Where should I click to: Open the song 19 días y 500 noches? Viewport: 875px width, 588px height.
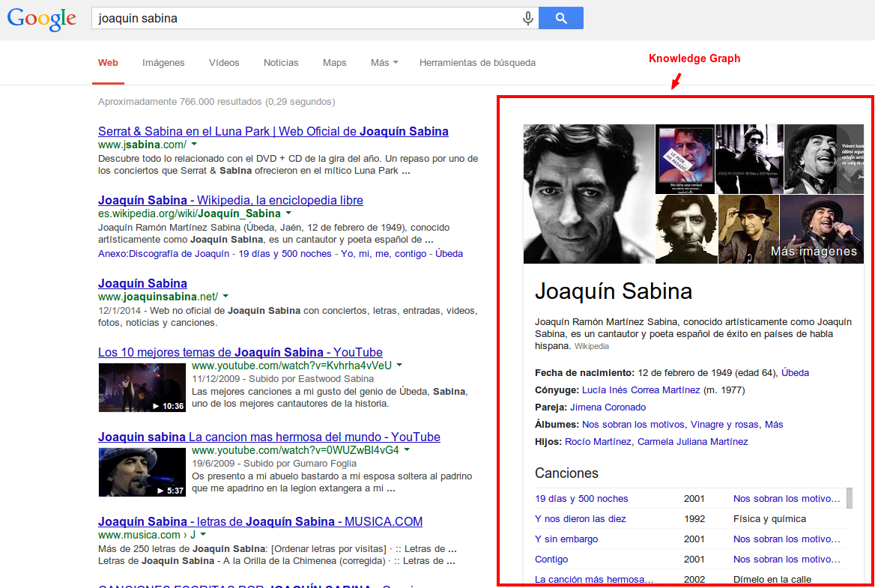pyautogui.click(x=581, y=499)
